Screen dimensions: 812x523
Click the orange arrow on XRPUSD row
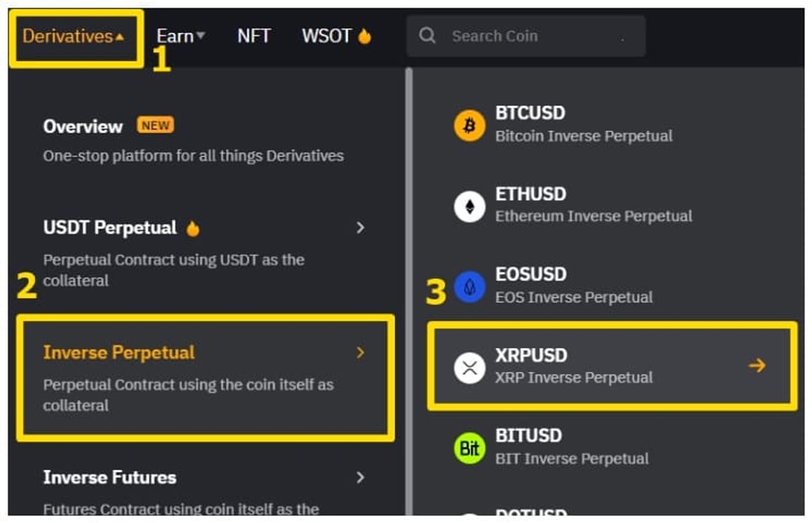tap(757, 365)
